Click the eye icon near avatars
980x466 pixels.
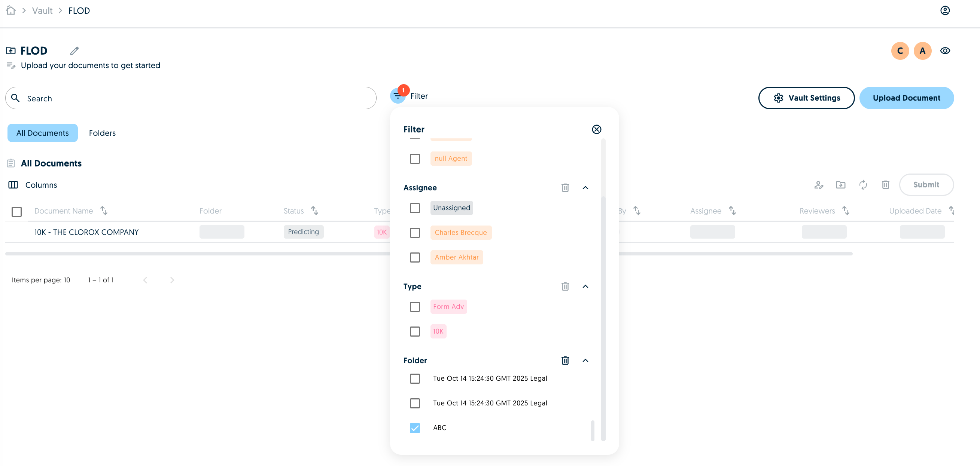tap(945, 50)
